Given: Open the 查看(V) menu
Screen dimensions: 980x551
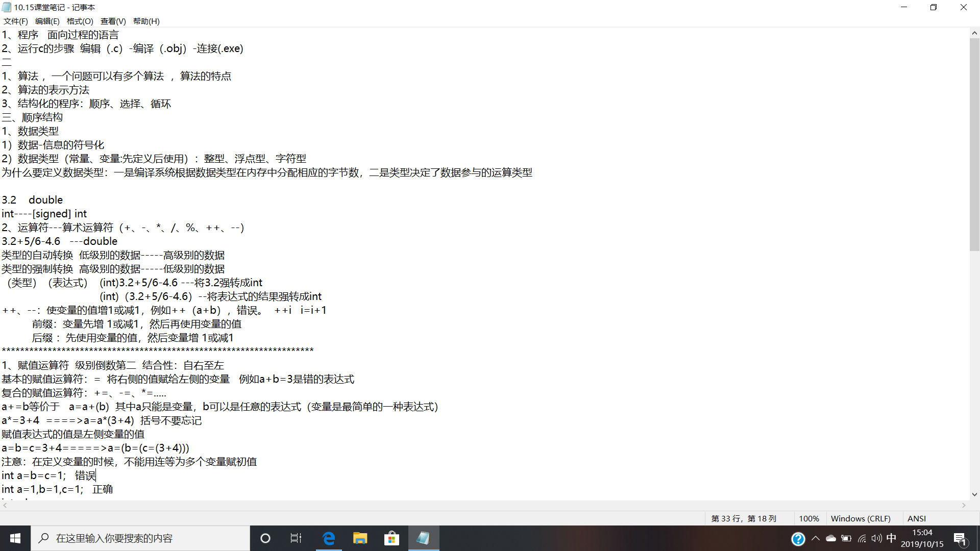Looking at the screenshot, I should click(x=113, y=21).
